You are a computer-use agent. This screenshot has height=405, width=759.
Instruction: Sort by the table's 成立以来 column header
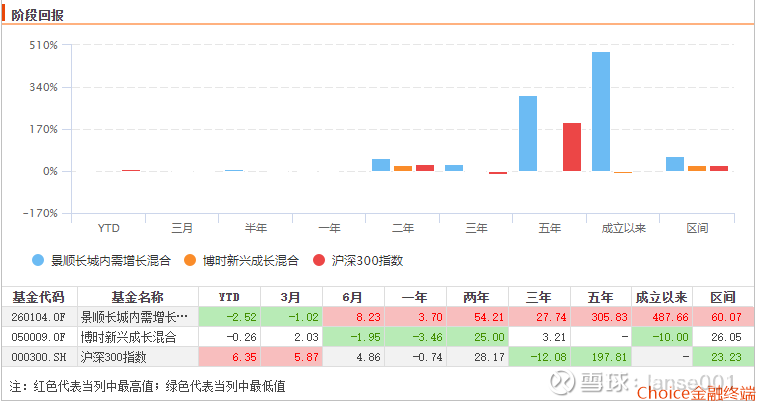[x=662, y=297]
